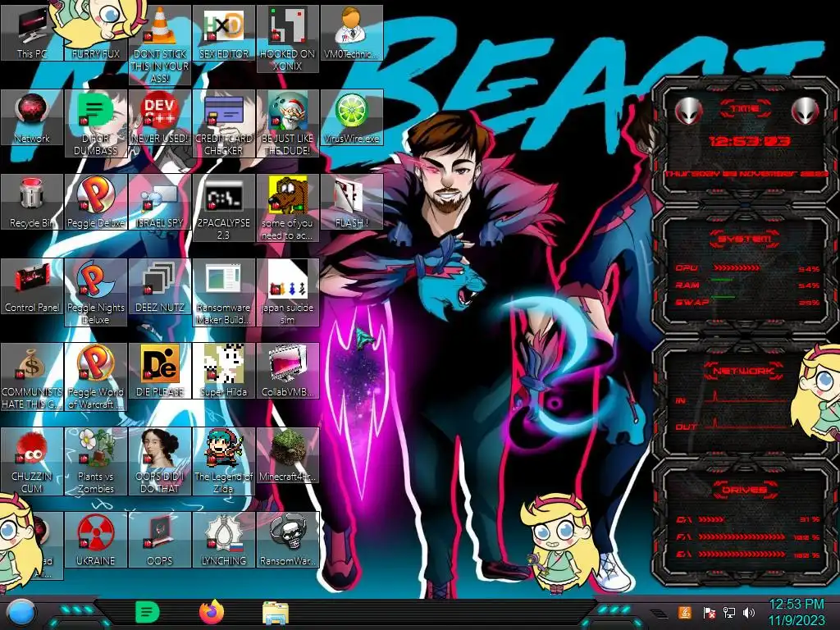This screenshot has width=840, height=630.
Task: Launch the VLC cone shortcut icon
Action: [160, 45]
